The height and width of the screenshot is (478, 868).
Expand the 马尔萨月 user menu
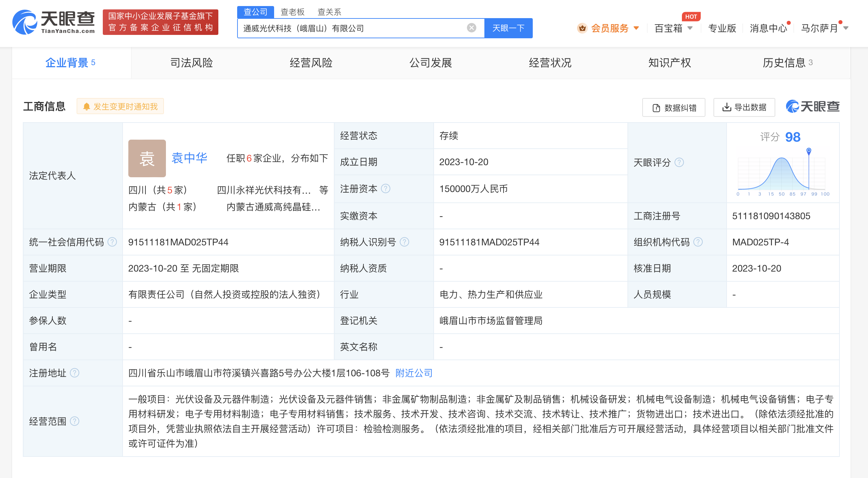(x=846, y=28)
